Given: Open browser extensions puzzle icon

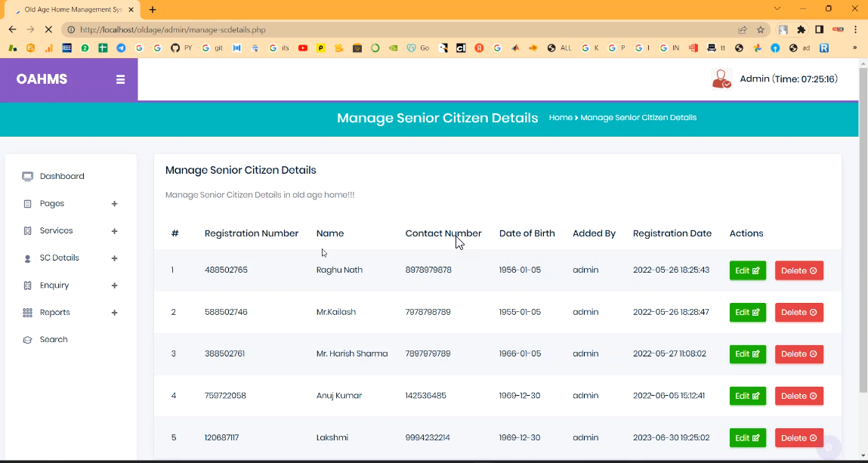Looking at the screenshot, I should coord(802,29).
